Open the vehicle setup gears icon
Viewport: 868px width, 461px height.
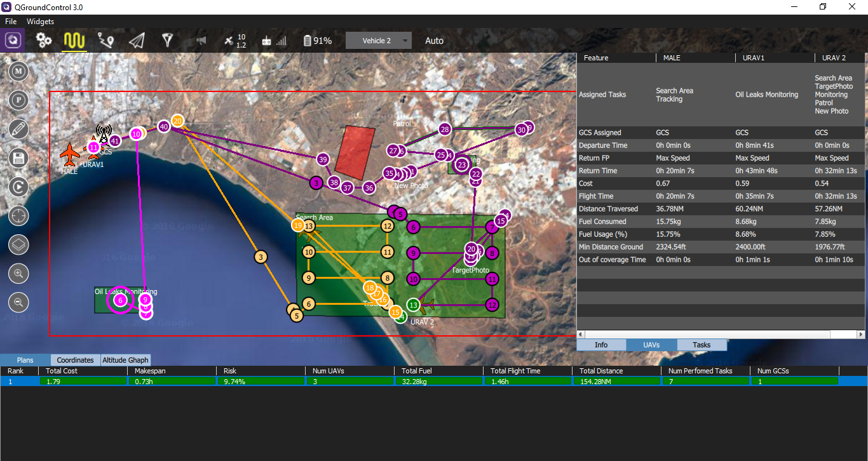[44, 41]
